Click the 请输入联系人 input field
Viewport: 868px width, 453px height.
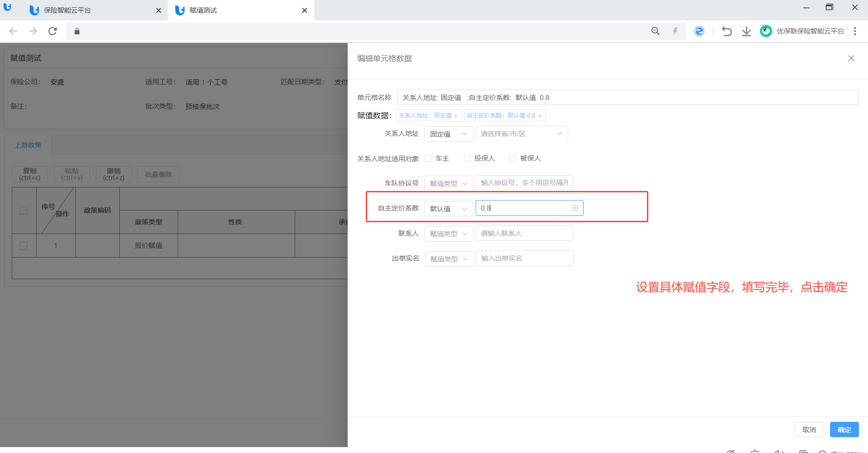tap(524, 233)
